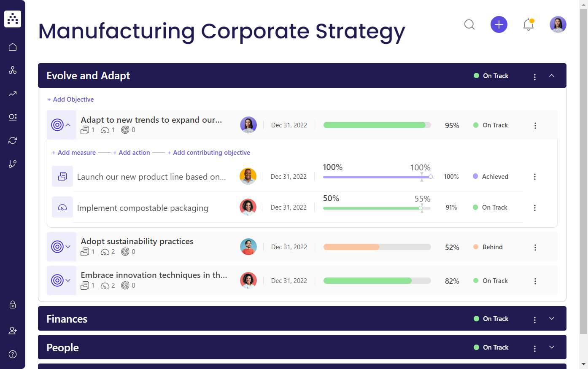Viewport: 588px width, 369px height.
Task: Collapse the Evolve and Adapt section
Action: (552, 76)
